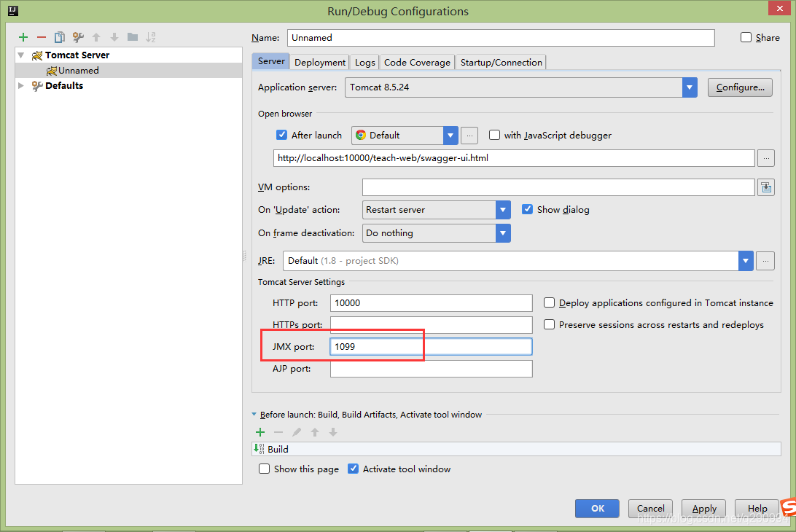Screen dimensions: 796x532
Task: Open edit defaults wrench icon in toolbar
Action: point(78,37)
